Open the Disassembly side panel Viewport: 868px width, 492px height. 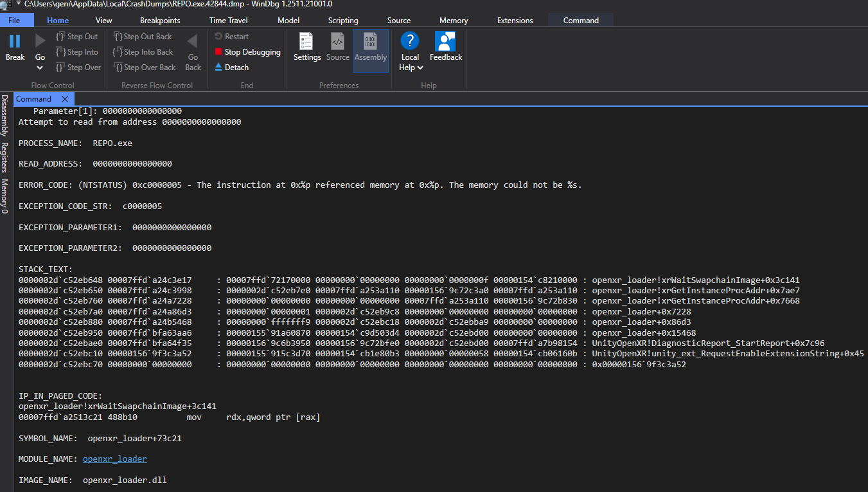point(4,116)
